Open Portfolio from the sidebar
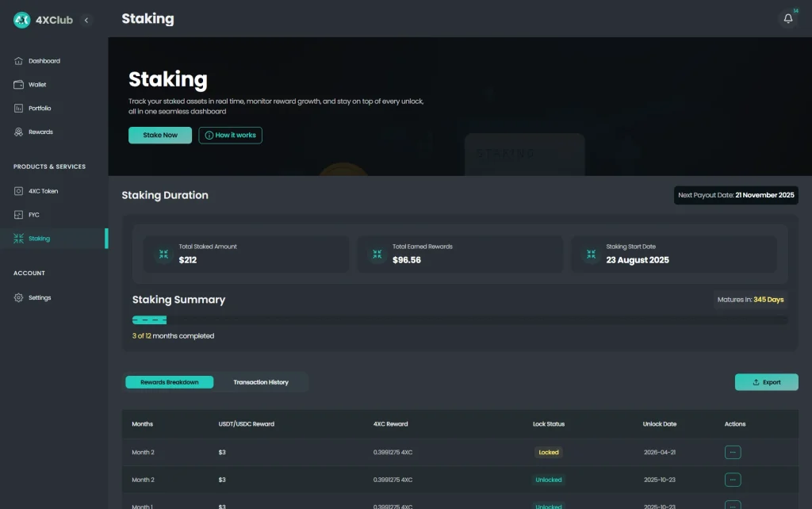Image resolution: width=812 pixels, height=509 pixels. (40, 108)
